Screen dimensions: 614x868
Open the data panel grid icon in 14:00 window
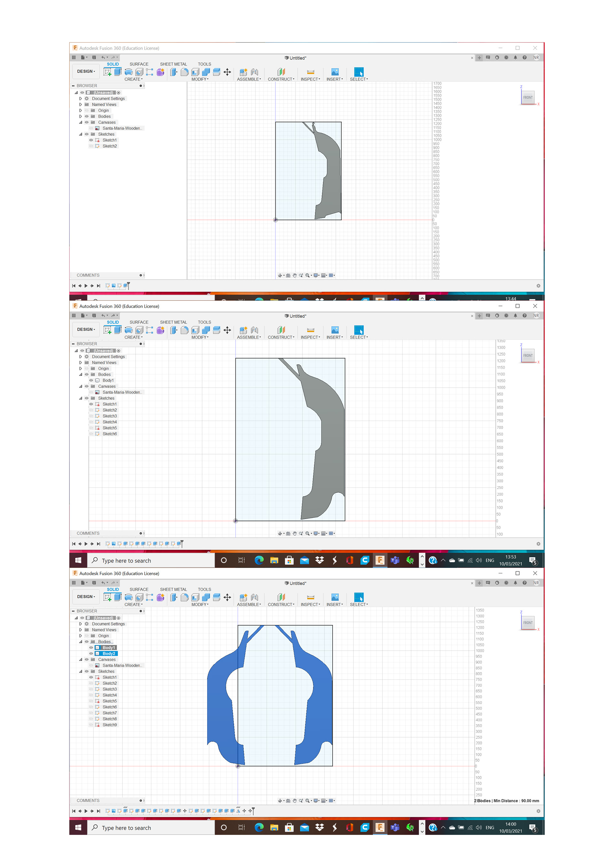click(x=74, y=583)
